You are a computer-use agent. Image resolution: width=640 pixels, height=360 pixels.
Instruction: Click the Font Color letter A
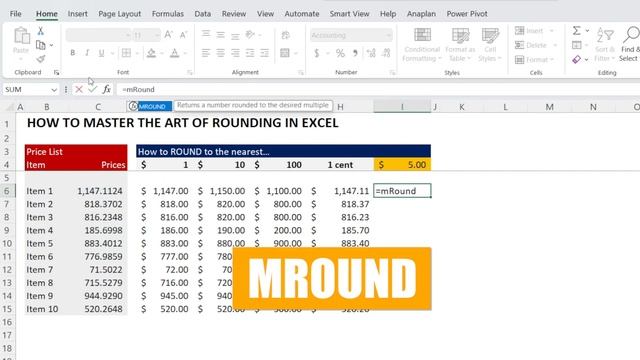click(x=175, y=53)
